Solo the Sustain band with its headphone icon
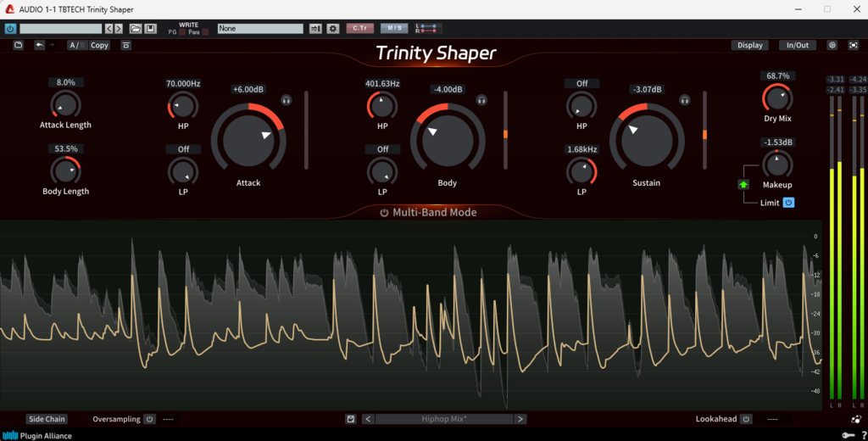The height and width of the screenshot is (441, 868). pyautogui.click(x=685, y=100)
